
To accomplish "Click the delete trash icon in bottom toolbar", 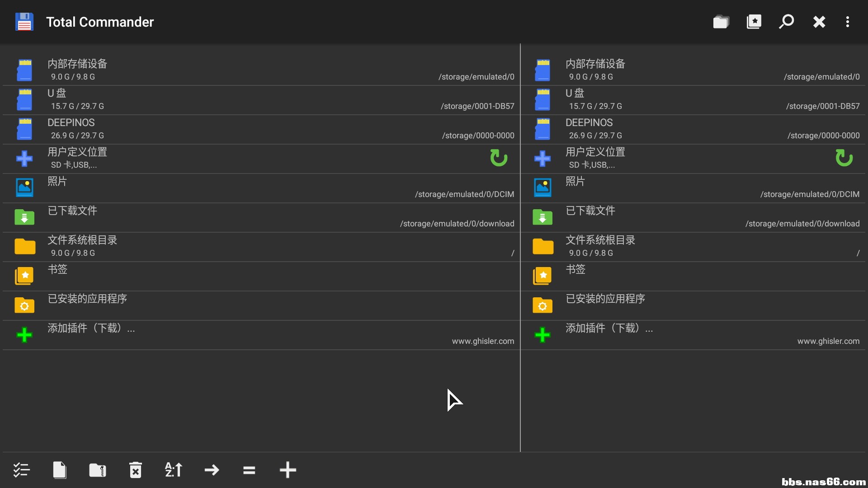I will 136,470.
